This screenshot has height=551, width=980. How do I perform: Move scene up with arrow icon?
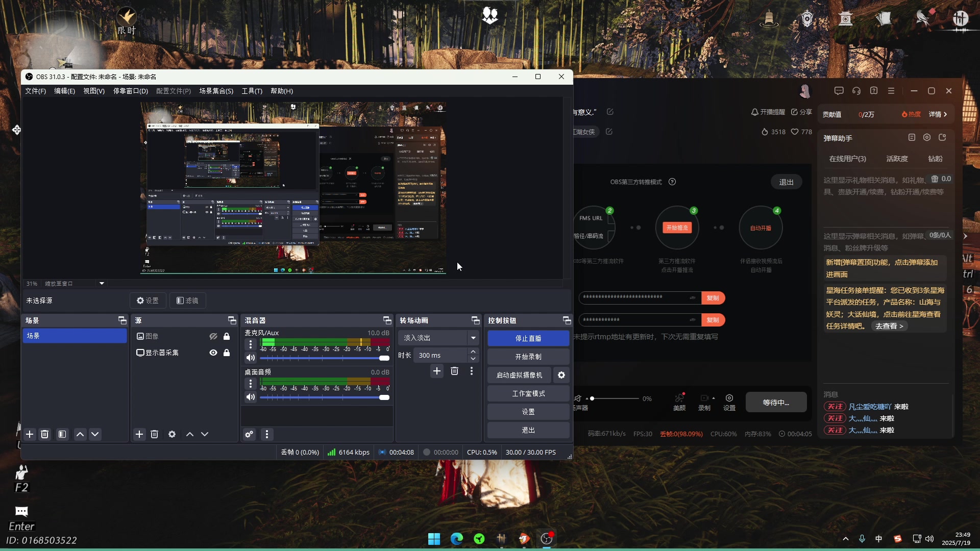[80, 434]
